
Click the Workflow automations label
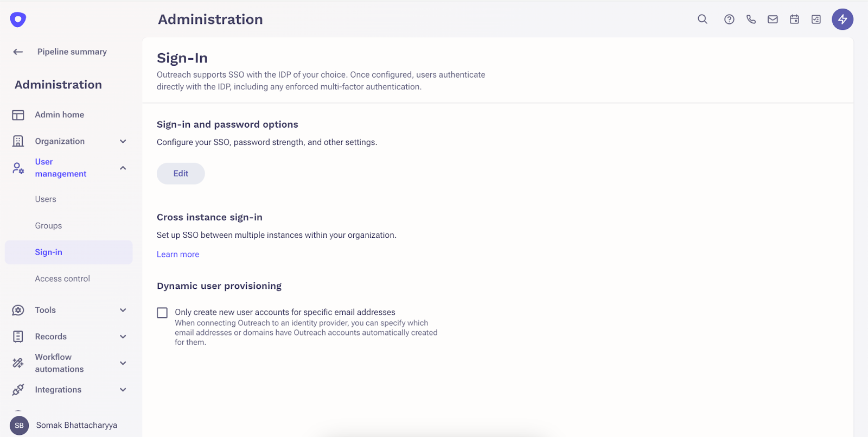(60, 363)
